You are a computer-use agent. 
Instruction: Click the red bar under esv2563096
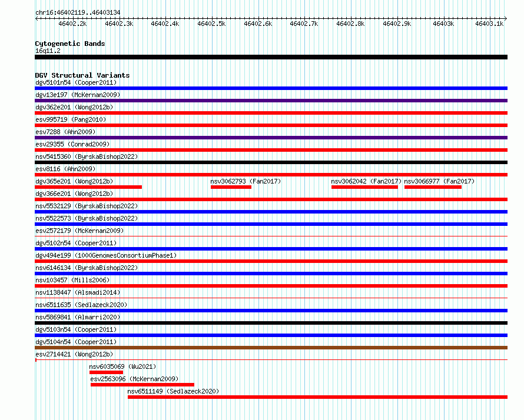pyautogui.click(x=142, y=385)
